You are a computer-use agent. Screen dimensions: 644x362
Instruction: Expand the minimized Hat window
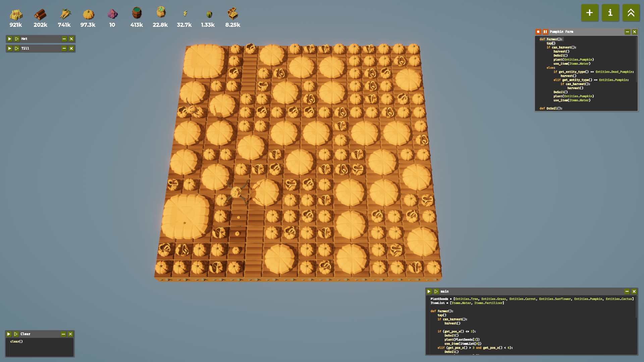64,39
